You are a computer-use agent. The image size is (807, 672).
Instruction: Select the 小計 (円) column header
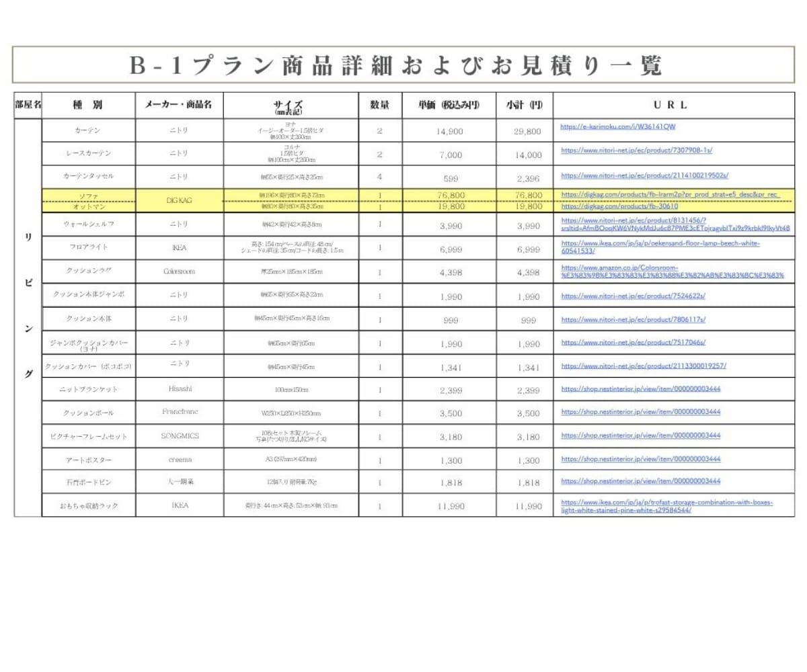(525, 105)
